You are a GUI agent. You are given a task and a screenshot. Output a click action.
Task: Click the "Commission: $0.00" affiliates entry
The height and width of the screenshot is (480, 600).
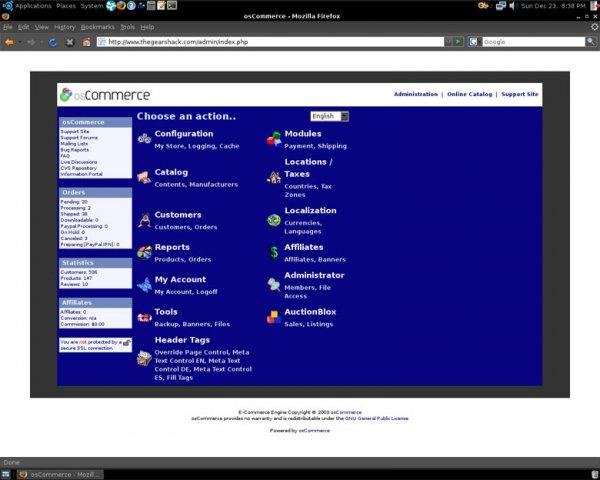[x=82, y=324]
